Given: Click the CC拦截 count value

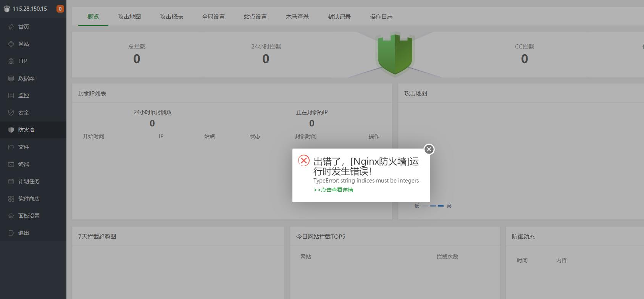Looking at the screenshot, I should [x=525, y=59].
